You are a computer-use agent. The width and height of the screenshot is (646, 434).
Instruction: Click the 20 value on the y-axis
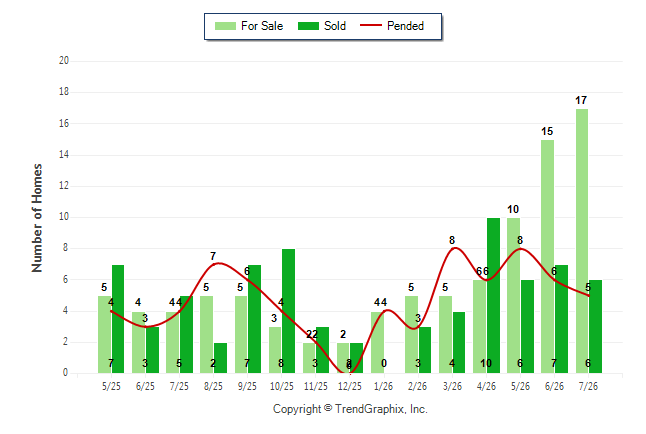tap(64, 61)
